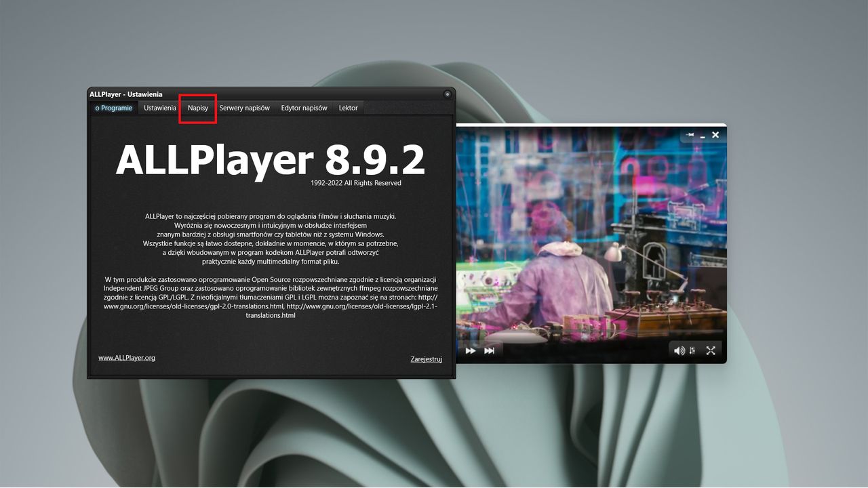
Task: Mute the player volume speaker icon
Action: [x=679, y=350]
